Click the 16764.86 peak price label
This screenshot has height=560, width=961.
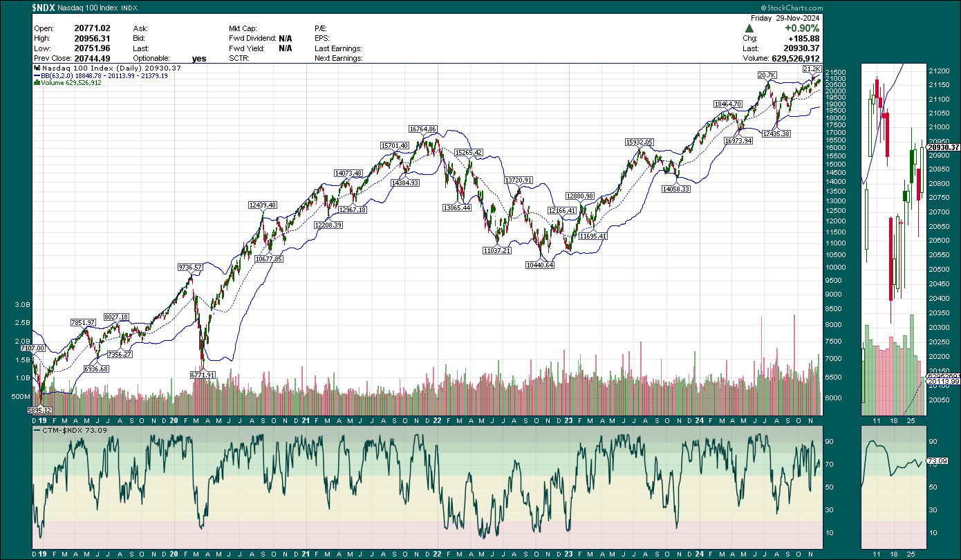point(422,129)
